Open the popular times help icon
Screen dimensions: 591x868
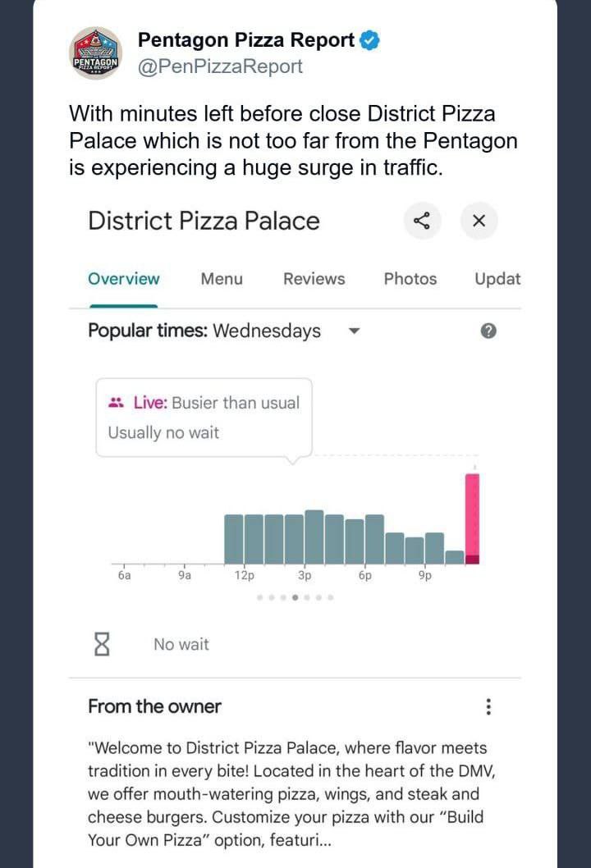[x=488, y=331]
